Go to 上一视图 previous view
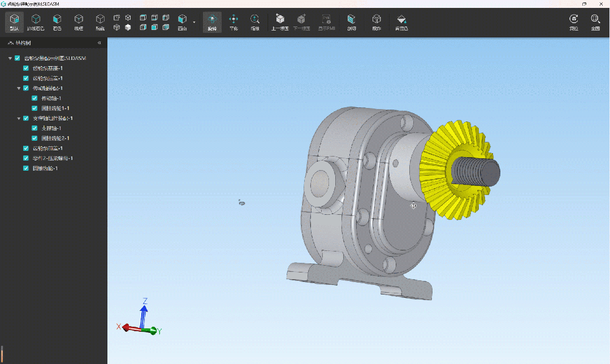 point(280,22)
